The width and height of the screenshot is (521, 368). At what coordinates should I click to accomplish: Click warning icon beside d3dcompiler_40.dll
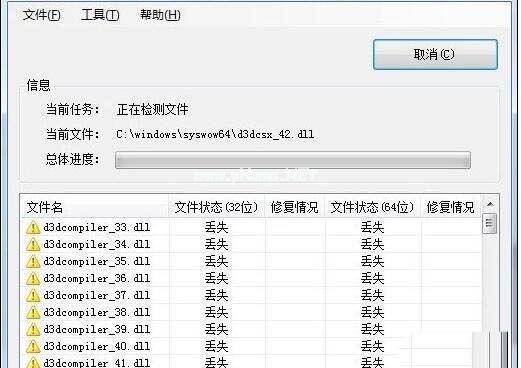(x=33, y=347)
